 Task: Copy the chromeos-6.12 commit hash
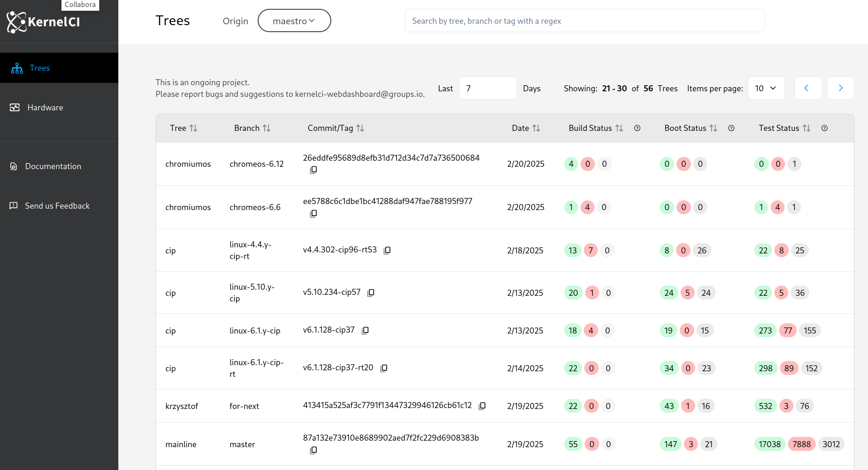[314, 170]
